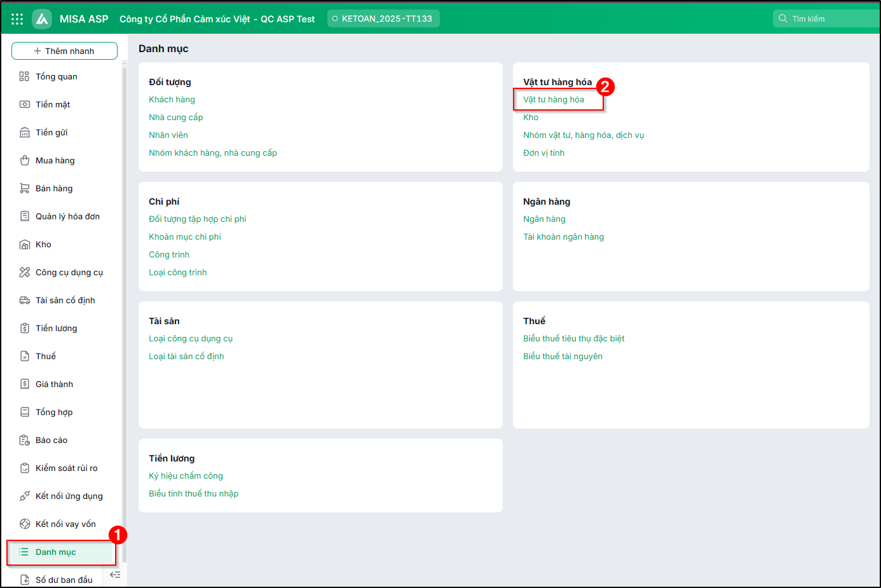Open the Bán hàng module
The width and height of the screenshot is (881, 588).
tap(54, 188)
